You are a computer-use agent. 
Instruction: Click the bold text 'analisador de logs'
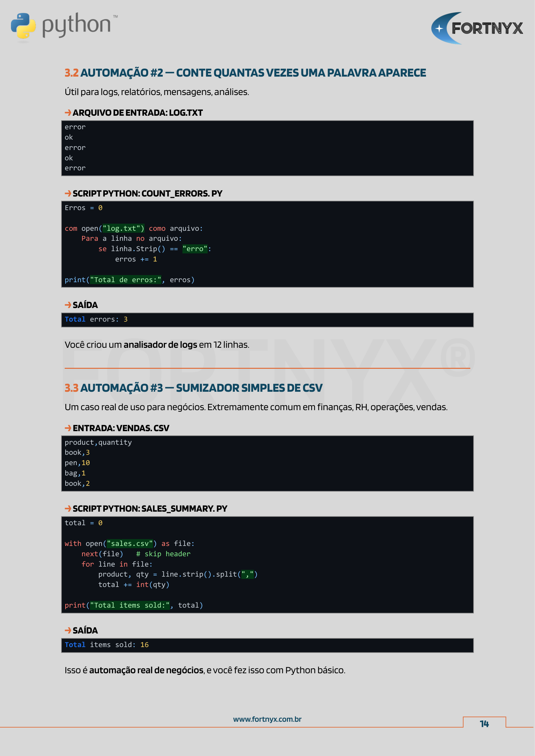[x=160, y=345]
